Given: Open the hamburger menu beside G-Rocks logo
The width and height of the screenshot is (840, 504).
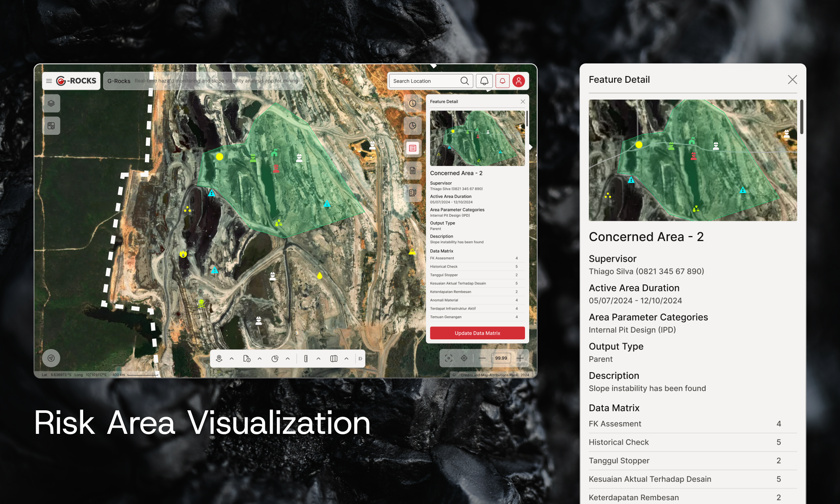Looking at the screenshot, I should tap(49, 81).
